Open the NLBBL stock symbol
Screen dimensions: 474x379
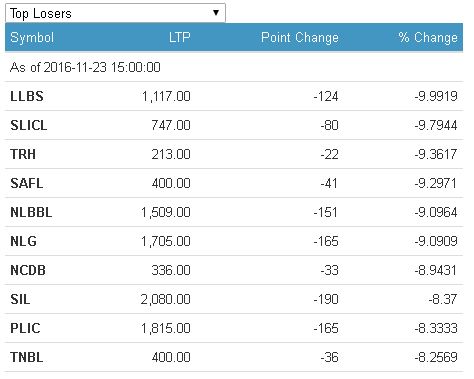(31, 212)
